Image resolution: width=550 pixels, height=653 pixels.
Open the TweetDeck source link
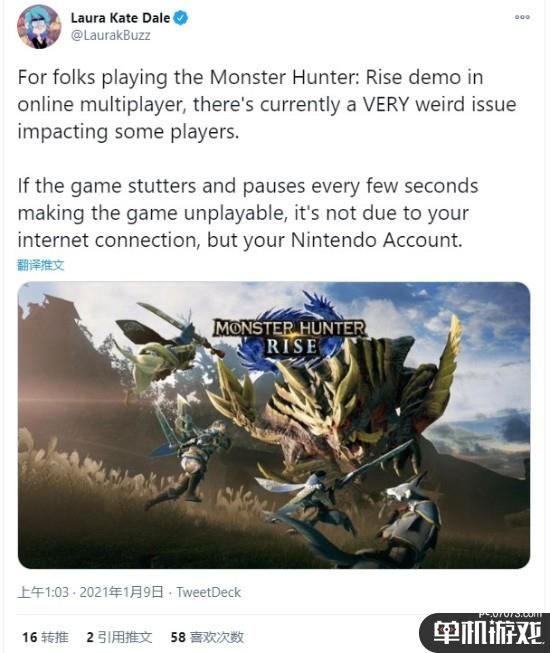click(x=208, y=592)
